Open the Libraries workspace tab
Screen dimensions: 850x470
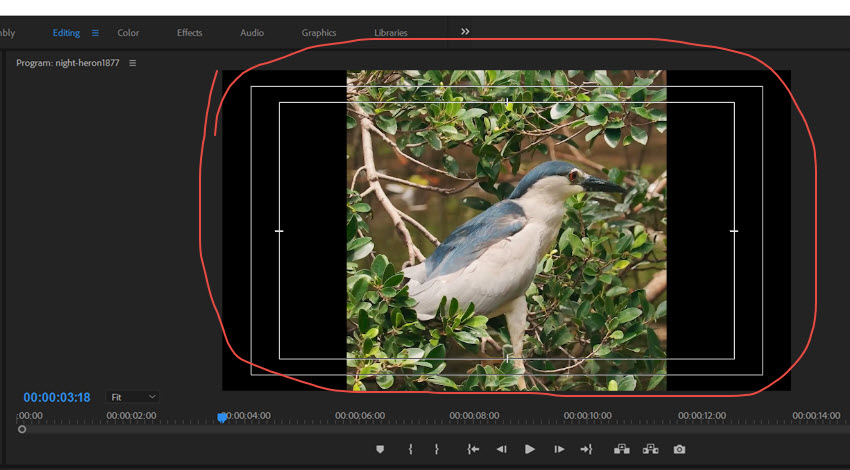[x=390, y=33]
